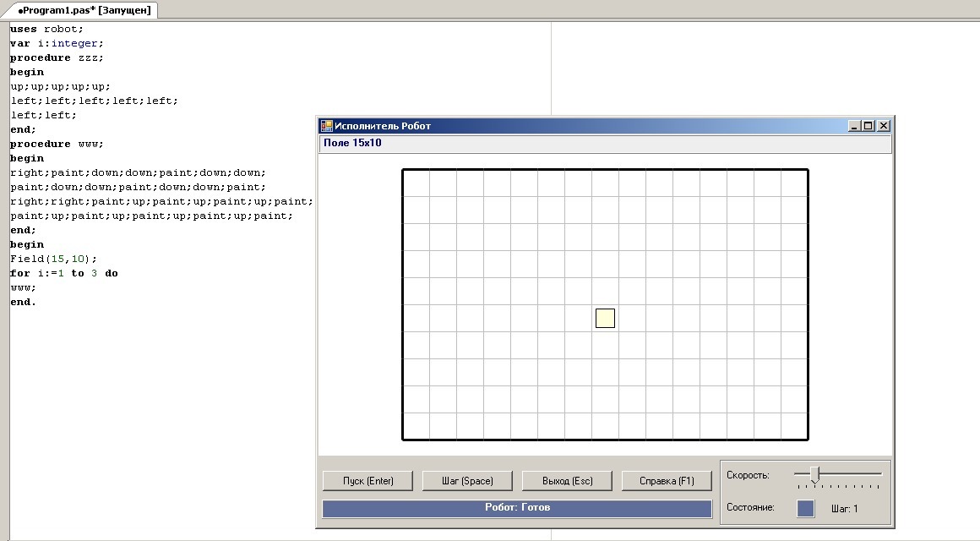Click the 'uses robot;' code line

click(x=46, y=29)
